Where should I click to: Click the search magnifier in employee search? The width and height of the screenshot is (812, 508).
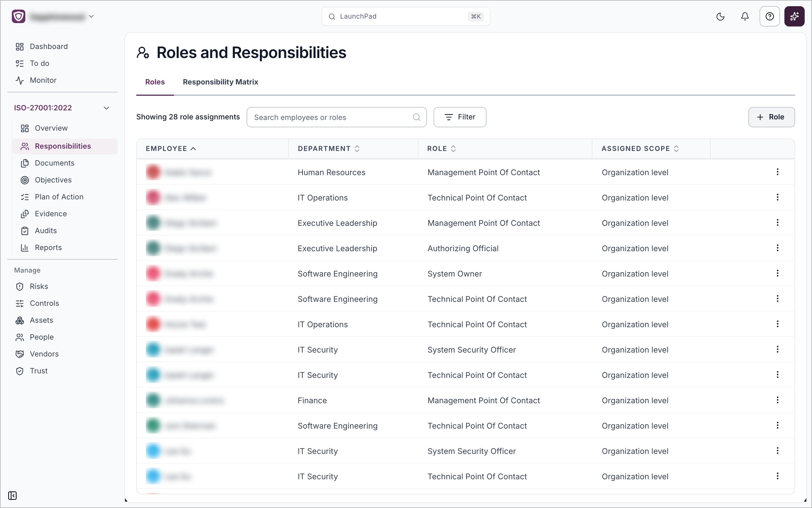coord(417,117)
